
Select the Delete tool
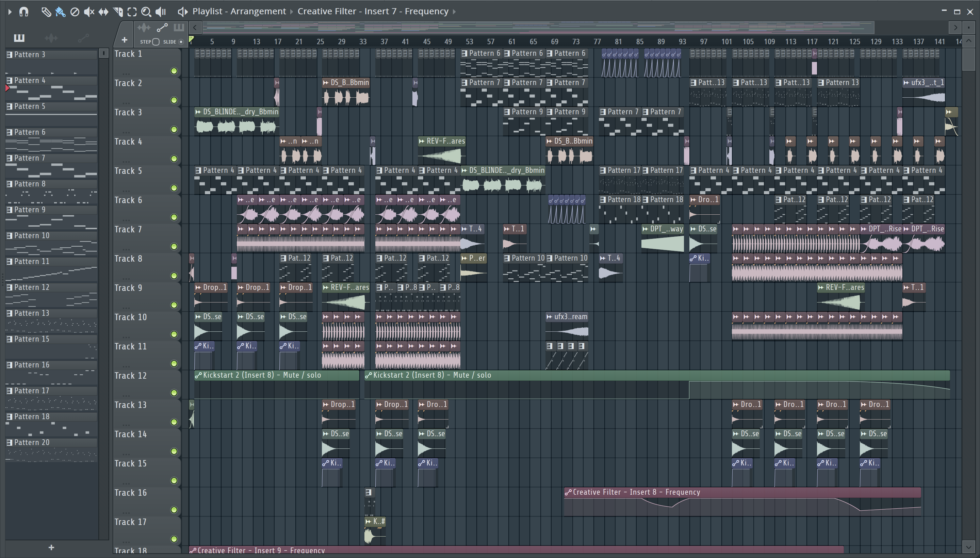[75, 12]
